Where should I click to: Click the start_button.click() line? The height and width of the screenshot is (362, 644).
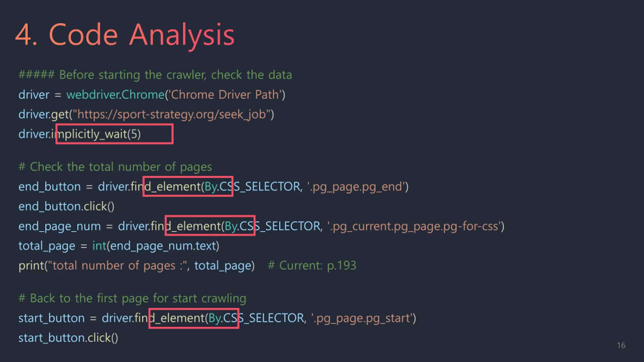point(68,338)
